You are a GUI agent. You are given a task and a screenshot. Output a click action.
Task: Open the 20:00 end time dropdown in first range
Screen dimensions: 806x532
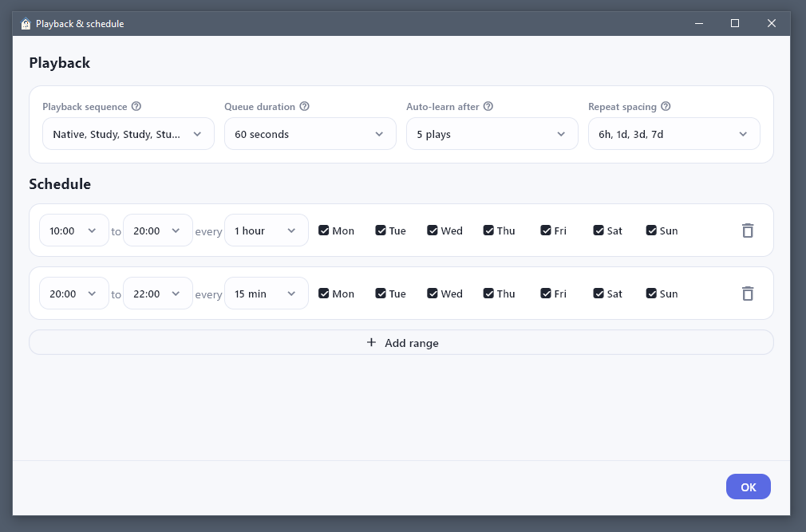click(158, 231)
